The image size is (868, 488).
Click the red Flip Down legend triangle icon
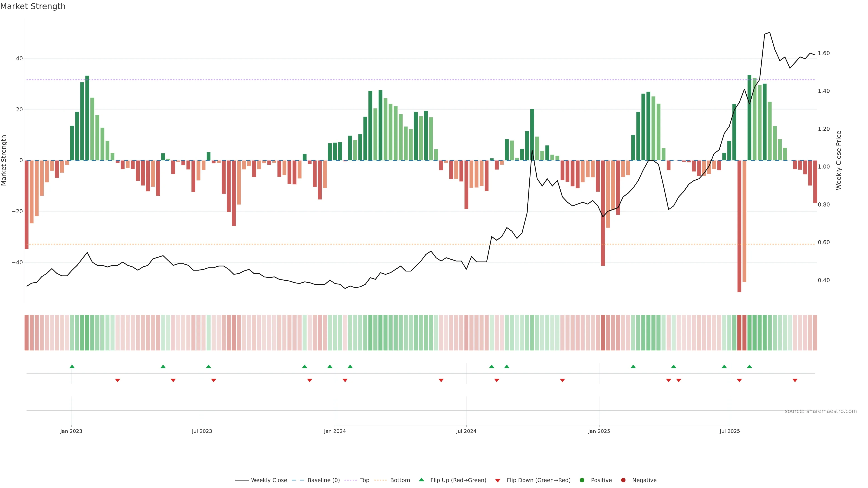tap(498, 481)
